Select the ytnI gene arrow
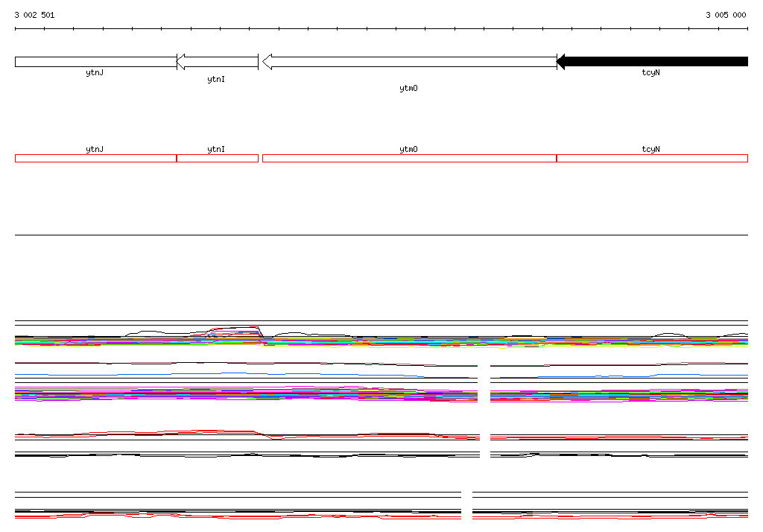Image resolution: width=763 pixels, height=532 pixels. 218,62
